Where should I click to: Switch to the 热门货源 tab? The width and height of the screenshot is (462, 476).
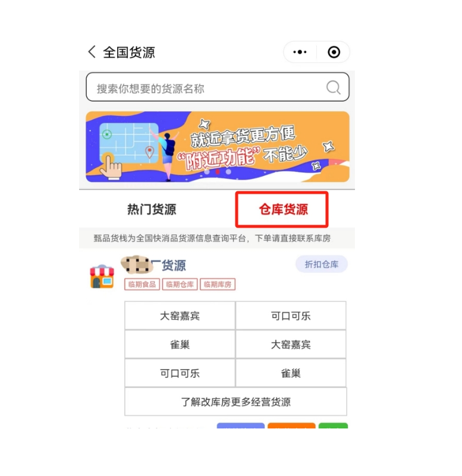point(152,209)
